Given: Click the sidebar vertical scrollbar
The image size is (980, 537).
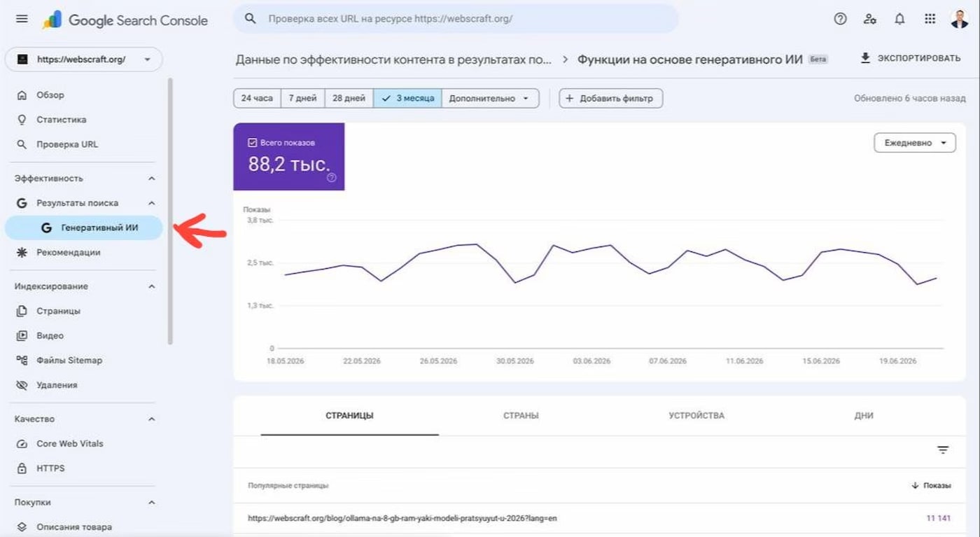Looking at the screenshot, I should click(170, 211).
